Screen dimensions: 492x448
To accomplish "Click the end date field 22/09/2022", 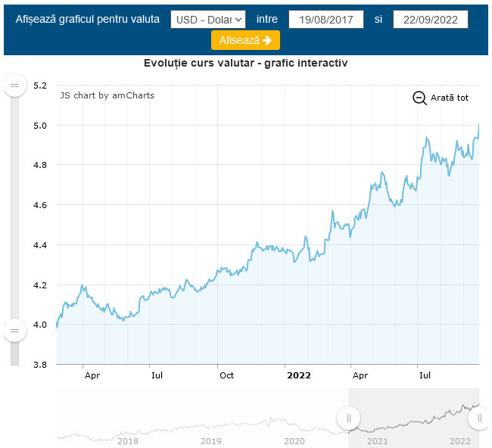I will [431, 20].
